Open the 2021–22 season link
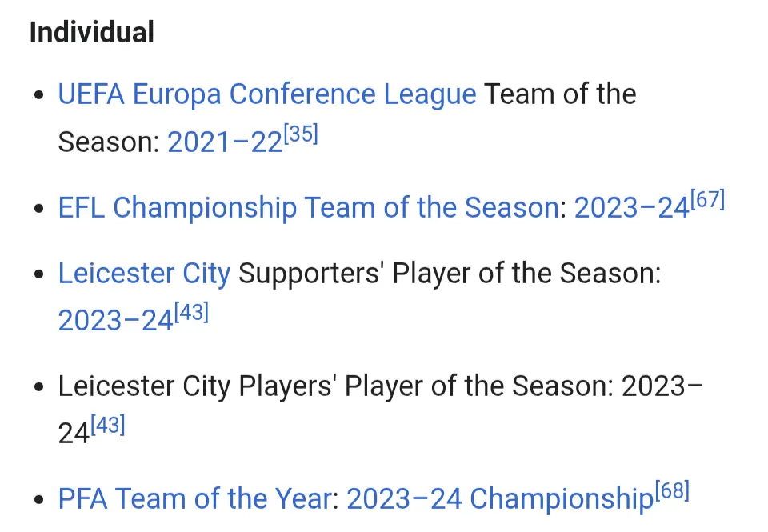This screenshot has height=532, width=768. [x=224, y=143]
